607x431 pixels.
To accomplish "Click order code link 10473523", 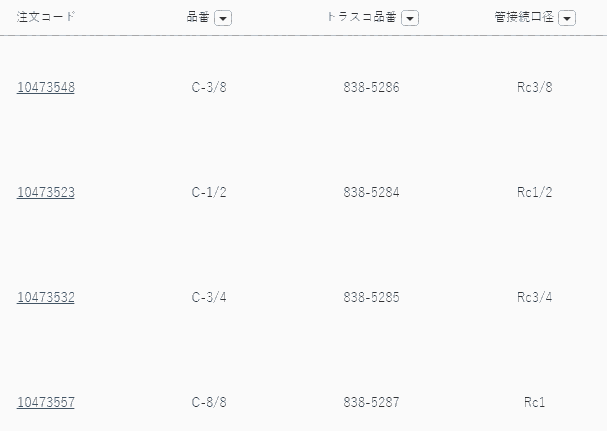I will point(46,192).
